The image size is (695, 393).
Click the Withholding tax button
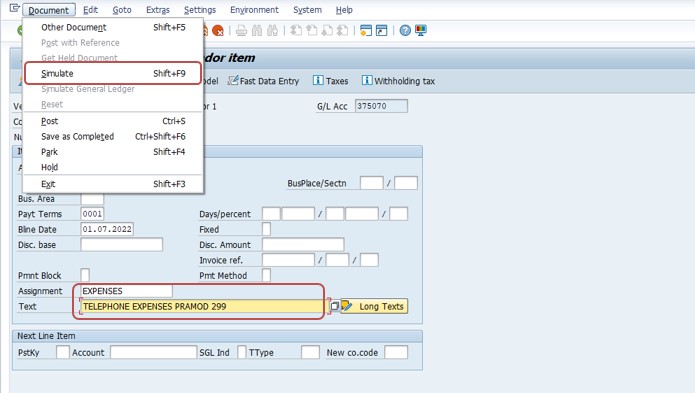coord(398,81)
